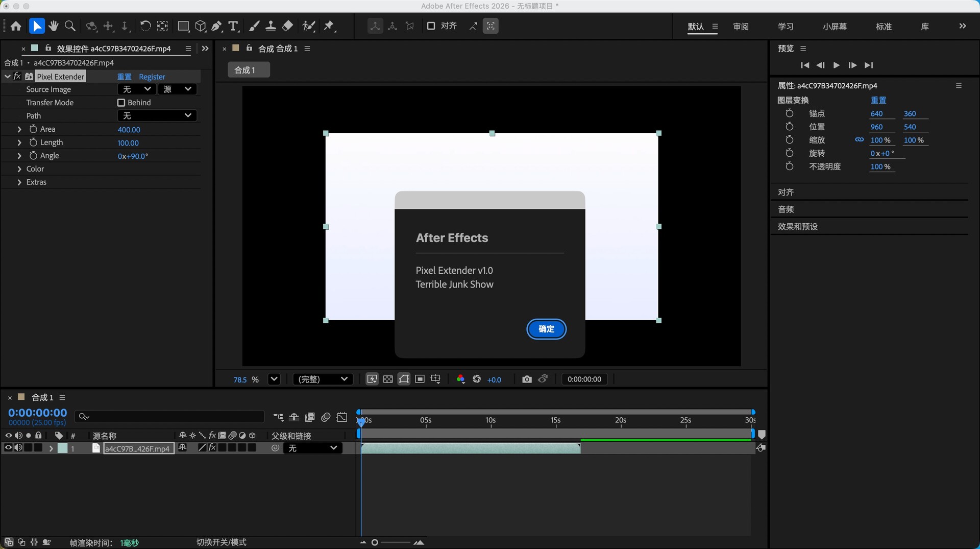Expand the Color property group
Image resolution: width=980 pixels, height=549 pixels.
click(19, 169)
